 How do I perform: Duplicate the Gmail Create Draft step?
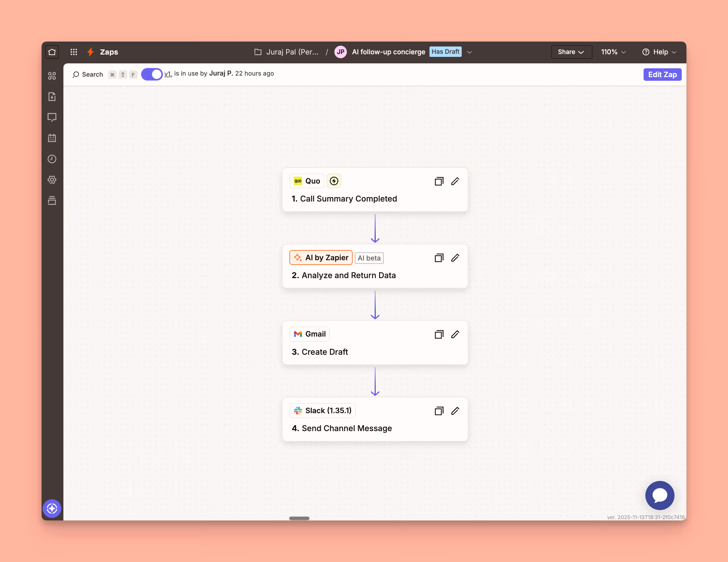point(439,334)
